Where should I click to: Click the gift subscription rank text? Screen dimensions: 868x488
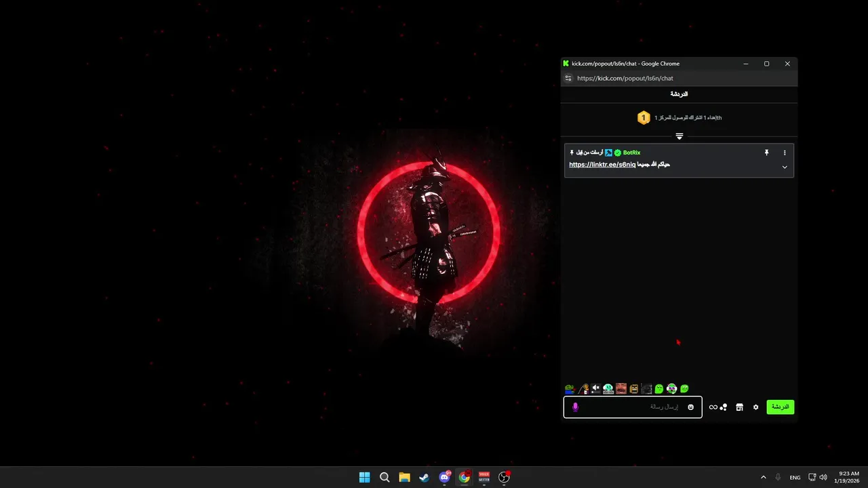click(688, 118)
